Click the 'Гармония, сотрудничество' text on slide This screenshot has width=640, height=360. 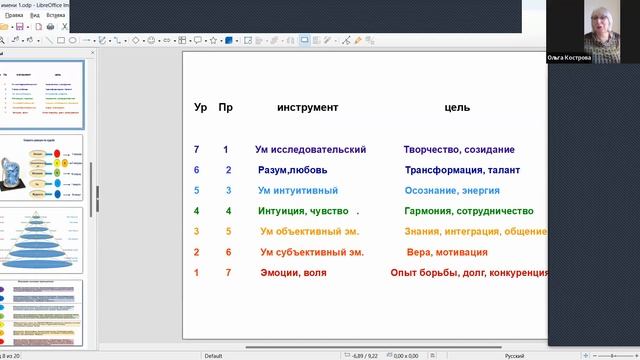pos(469,211)
